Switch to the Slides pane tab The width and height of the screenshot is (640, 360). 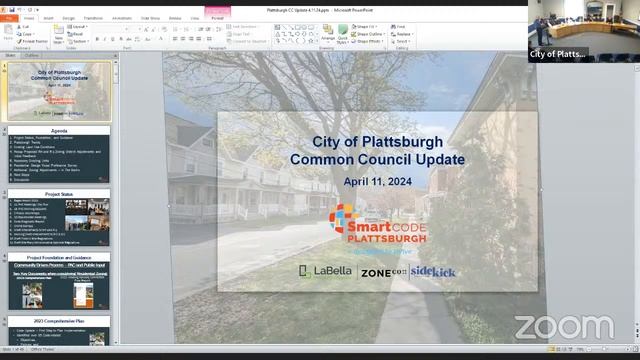(10, 55)
